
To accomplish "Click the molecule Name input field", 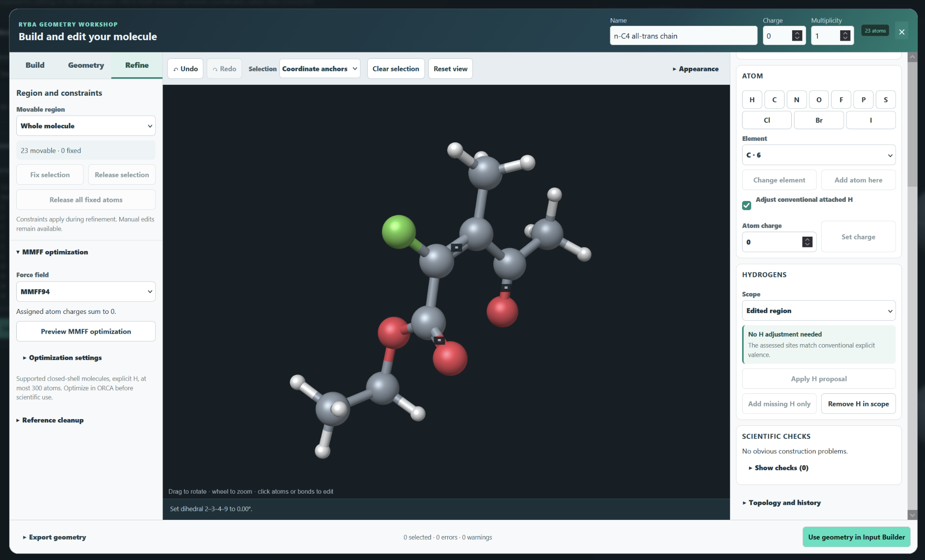I will point(683,36).
